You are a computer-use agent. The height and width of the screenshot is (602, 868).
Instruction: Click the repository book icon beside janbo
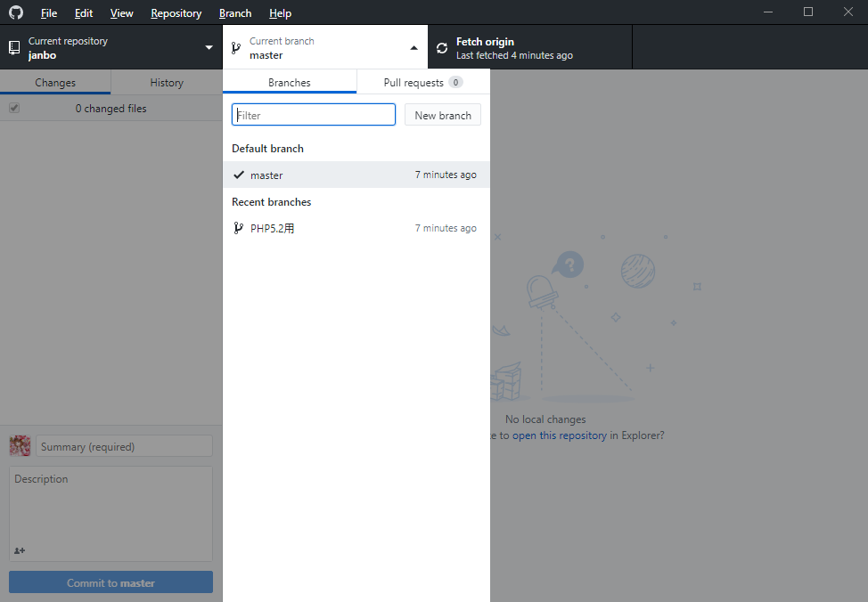point(14,47)
